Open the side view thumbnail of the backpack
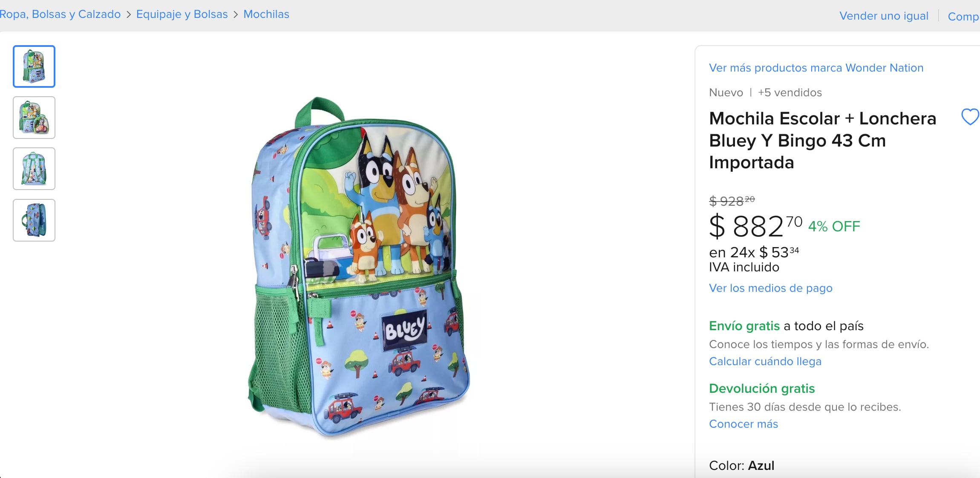 click(34, 220)
